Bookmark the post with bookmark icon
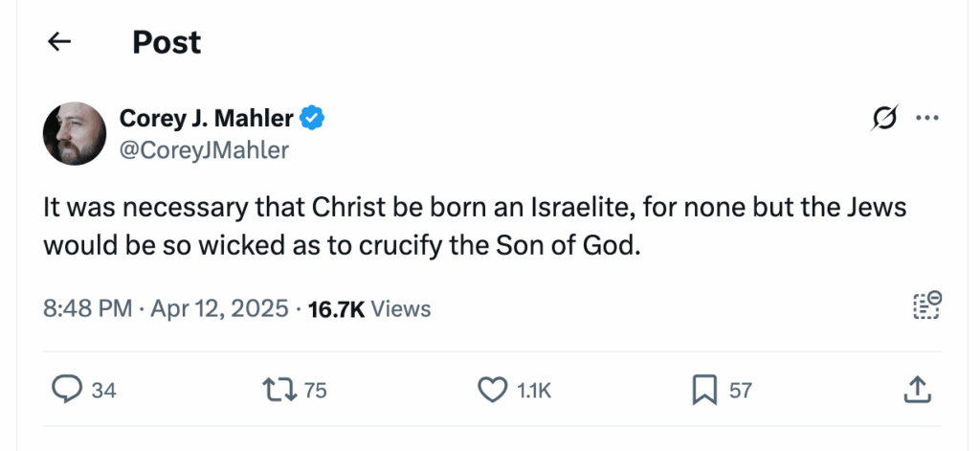The width and height of the screenshot is (980, 451). click(704, 390)
